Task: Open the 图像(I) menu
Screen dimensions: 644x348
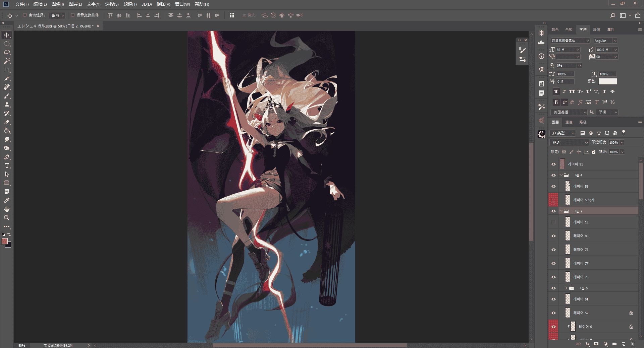Action: 58,4
